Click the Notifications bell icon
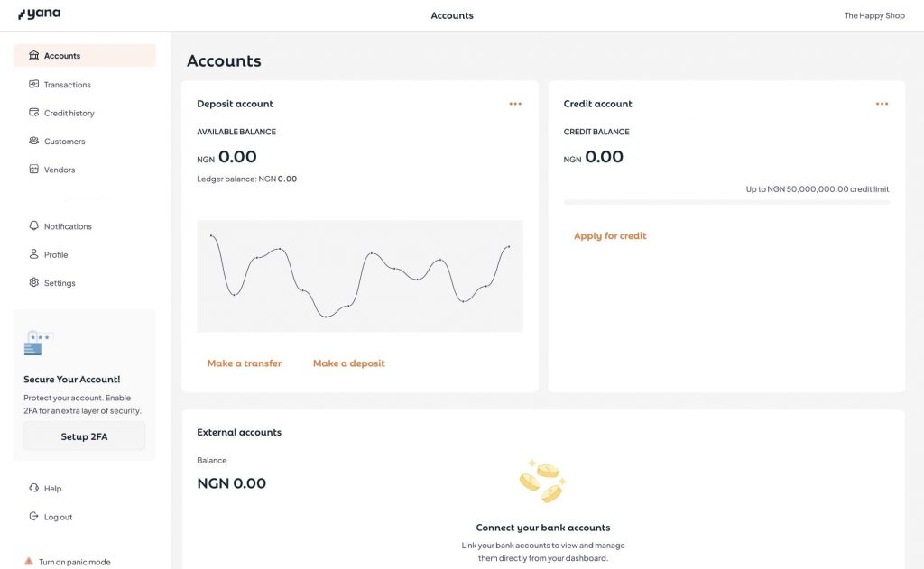 coord(34,226)
